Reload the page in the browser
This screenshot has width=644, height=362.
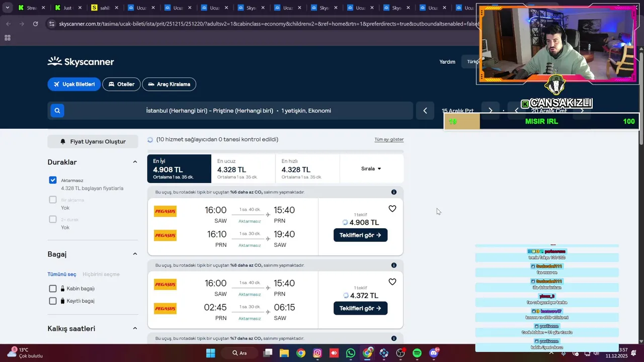35,24
